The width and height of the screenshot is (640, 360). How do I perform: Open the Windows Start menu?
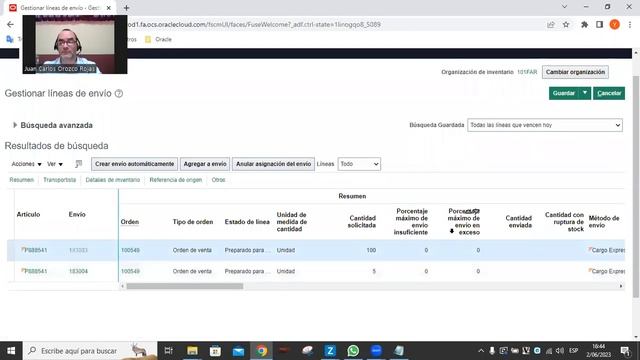tap(11, 351)
